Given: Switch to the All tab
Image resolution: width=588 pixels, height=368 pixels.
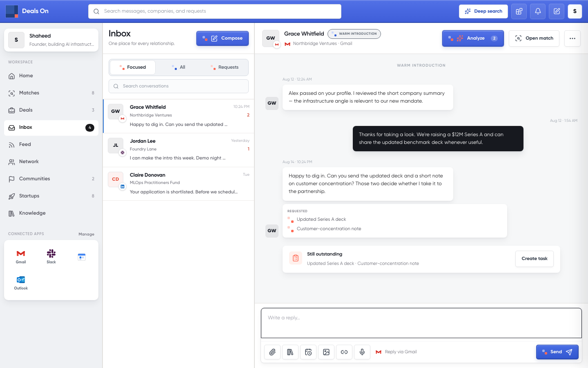Looking at the screenshot, I should click(x=178, y=67).
